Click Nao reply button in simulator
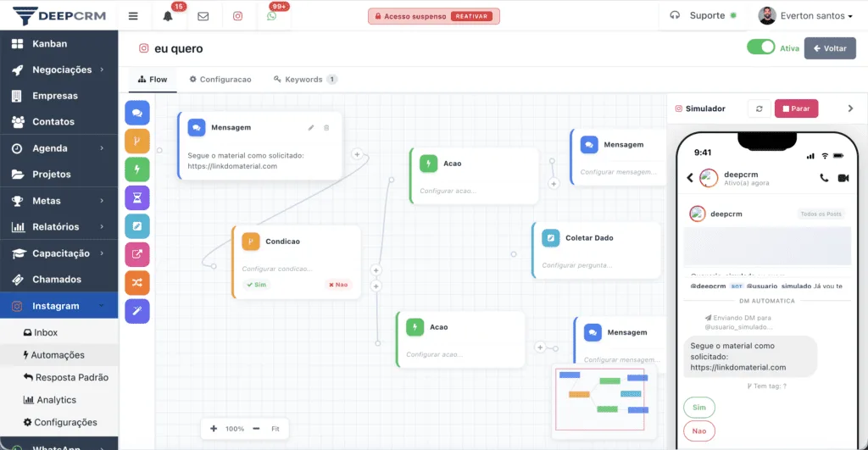868x450 pixels. pos(699,431)
